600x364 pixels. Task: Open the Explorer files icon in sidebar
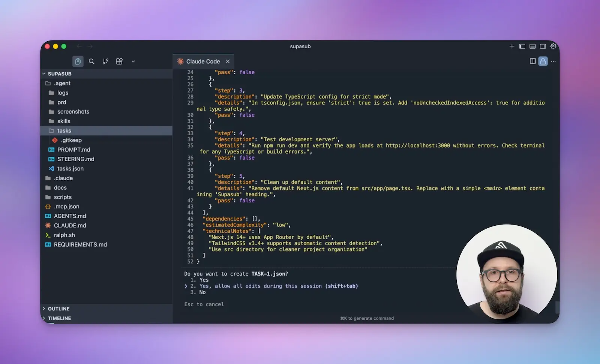click(78, 61)
